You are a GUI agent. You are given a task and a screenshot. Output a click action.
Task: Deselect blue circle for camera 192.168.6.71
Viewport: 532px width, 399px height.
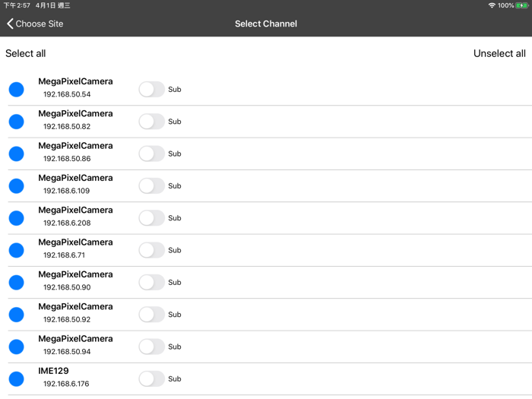pos(16,250)
